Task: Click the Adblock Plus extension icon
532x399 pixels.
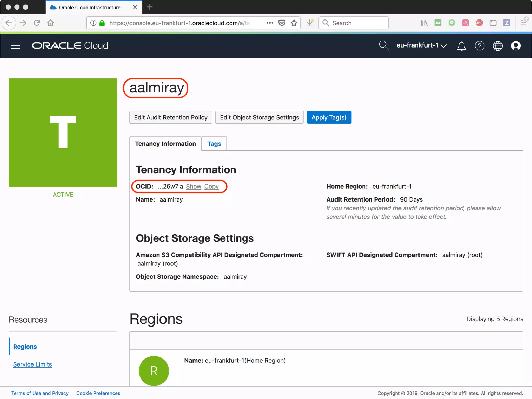Action: 479,23
